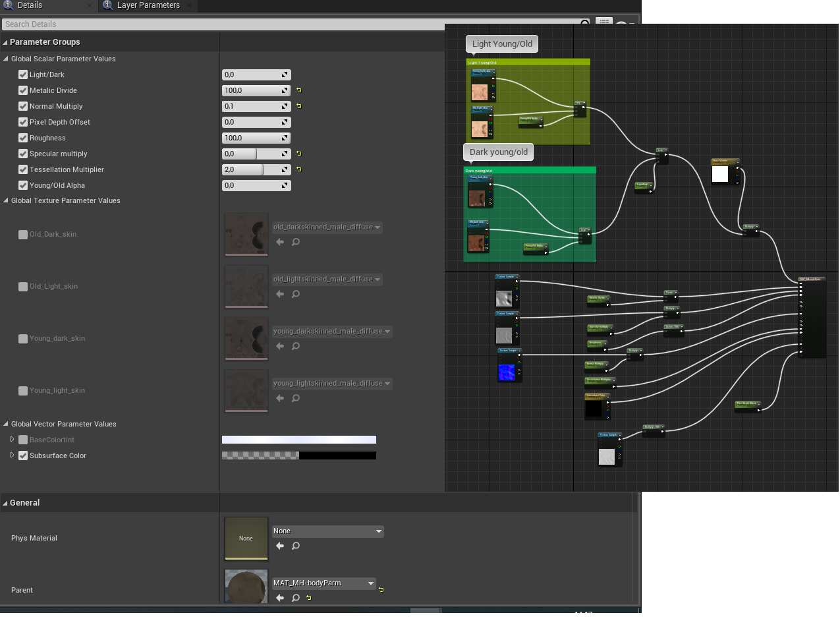Select the Details tab

click(x=30, y=5)
